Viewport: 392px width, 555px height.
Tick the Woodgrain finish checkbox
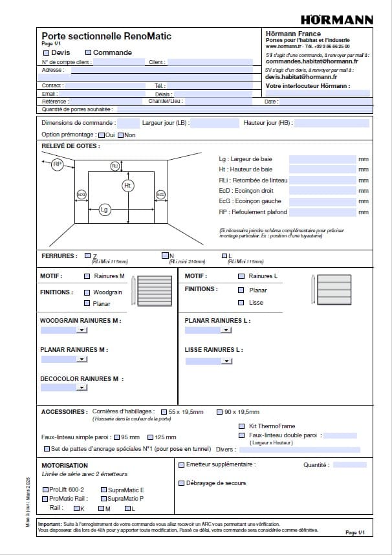[87, 292]
